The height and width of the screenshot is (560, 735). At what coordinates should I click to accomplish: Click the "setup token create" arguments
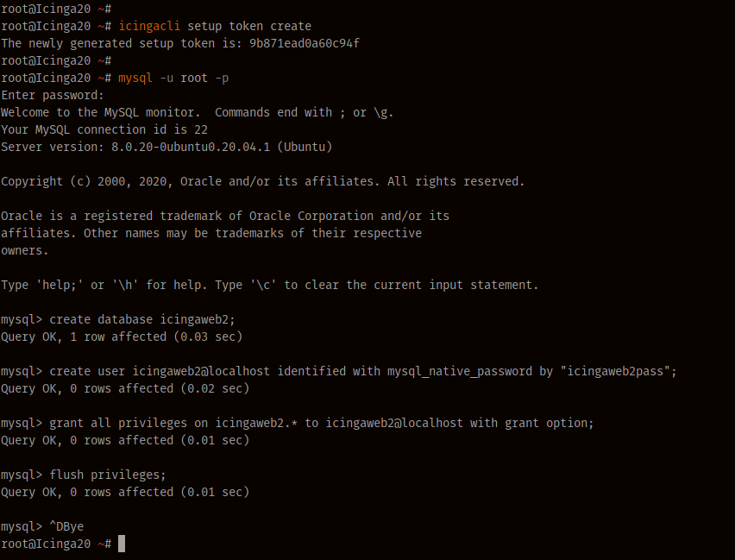[249, 26]
